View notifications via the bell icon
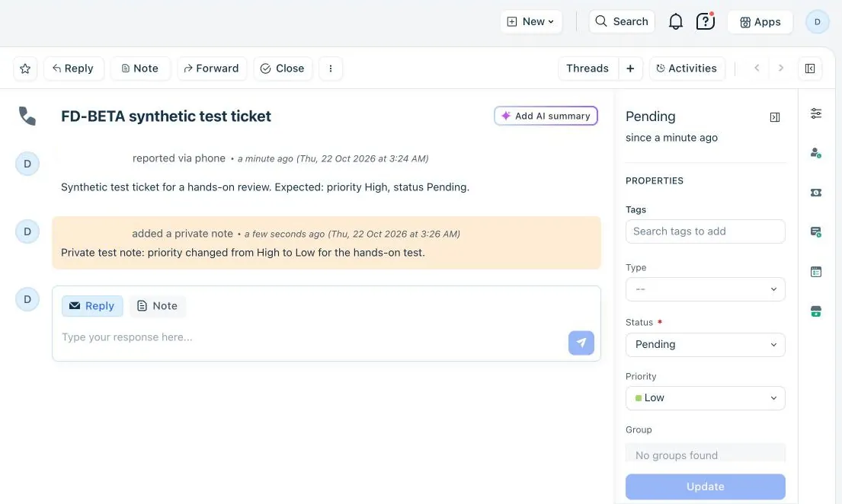Viewport: 842px width, 504px height. [676, 21]
